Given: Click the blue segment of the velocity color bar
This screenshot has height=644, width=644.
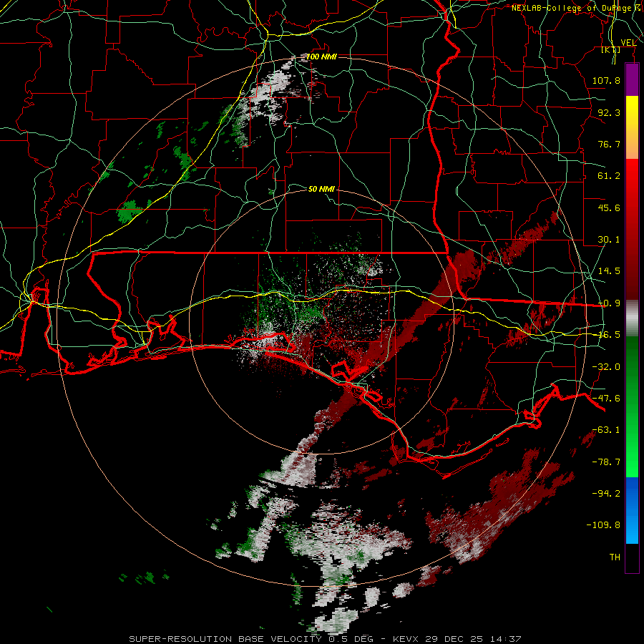Looking at the screenshot, I should click(632, 510).
